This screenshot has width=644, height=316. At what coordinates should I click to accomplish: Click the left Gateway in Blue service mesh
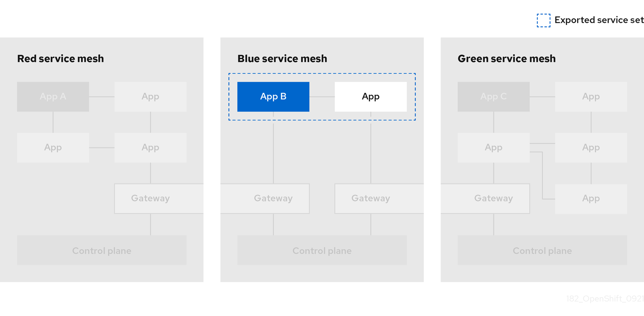tap(273, 199)
